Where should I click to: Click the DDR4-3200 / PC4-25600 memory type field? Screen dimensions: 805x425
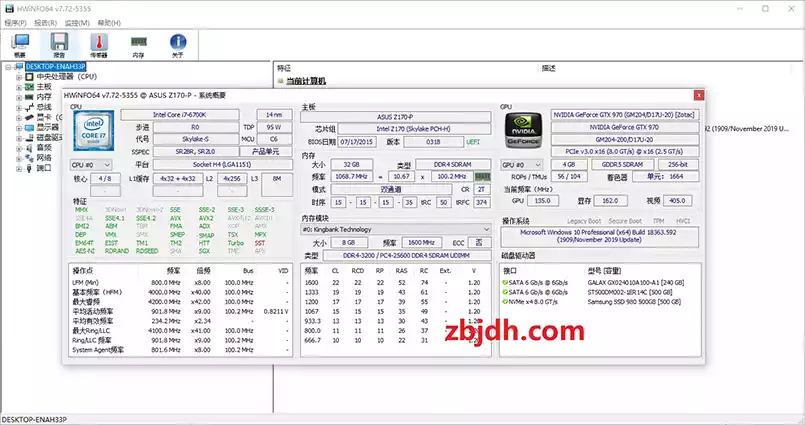pyautogui.click(x=406, y=256)
